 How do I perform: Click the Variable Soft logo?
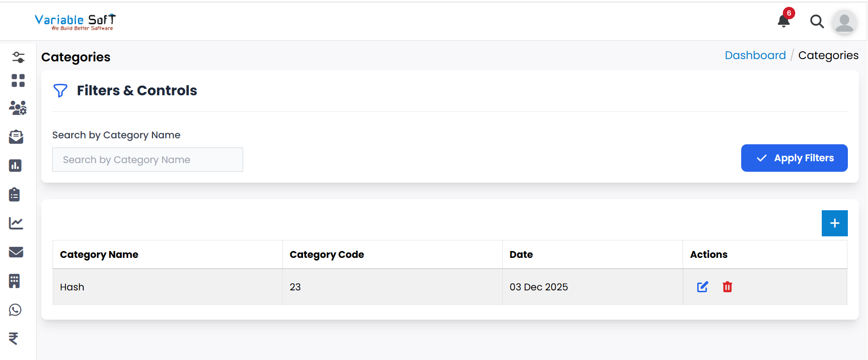tap(75, 22)
